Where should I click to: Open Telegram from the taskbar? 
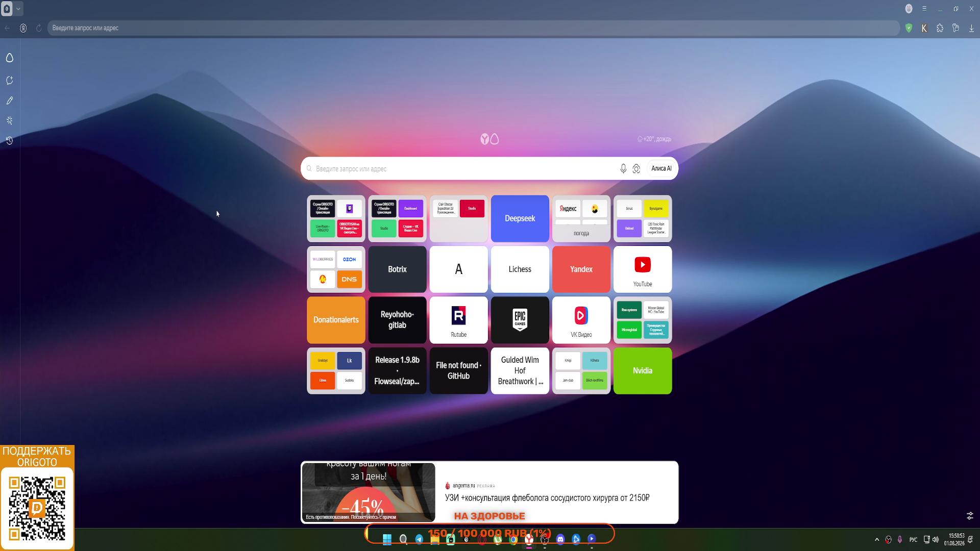pos(419,539)
